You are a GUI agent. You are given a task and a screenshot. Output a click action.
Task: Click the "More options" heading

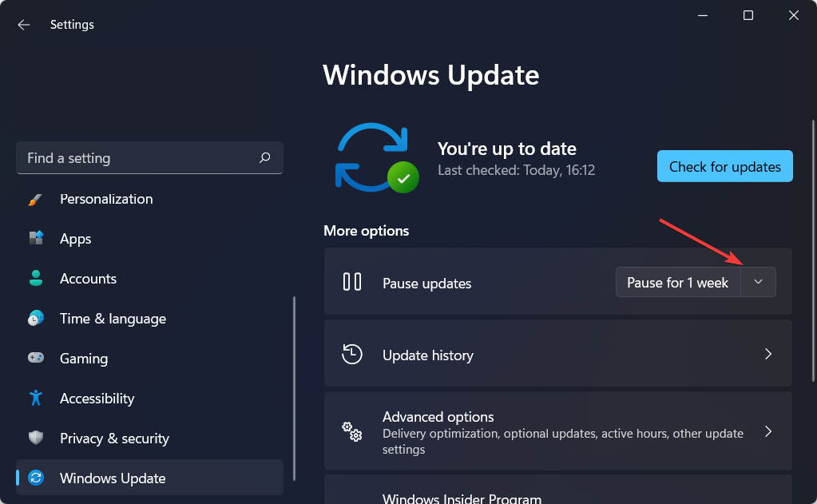[x=367, y=230]
